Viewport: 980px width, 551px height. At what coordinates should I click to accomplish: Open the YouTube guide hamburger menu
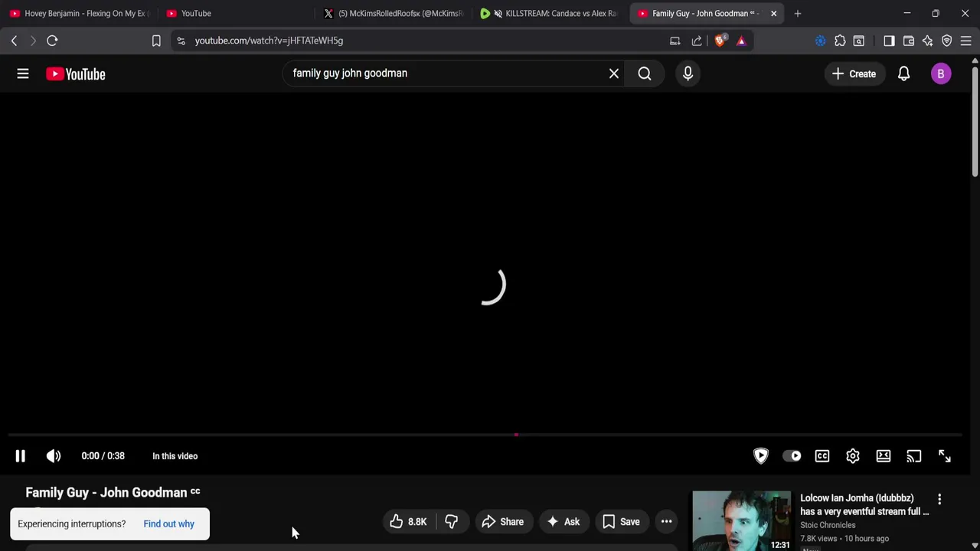(23, 73)
